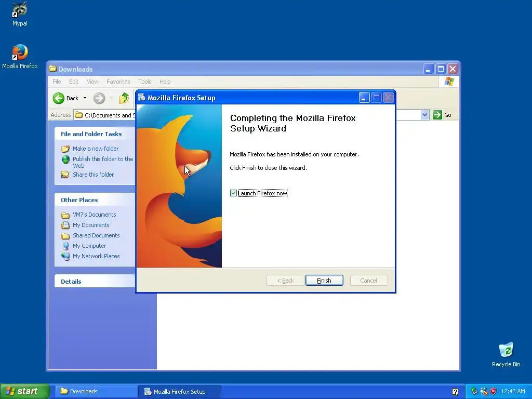Click the green Go arrow button

point(437,115)
